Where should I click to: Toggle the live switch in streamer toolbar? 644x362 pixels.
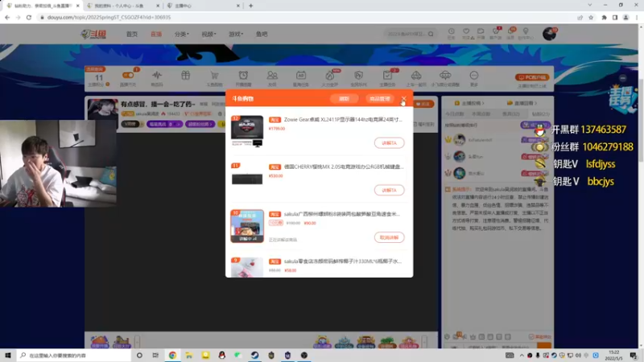(x=128, y=76)
